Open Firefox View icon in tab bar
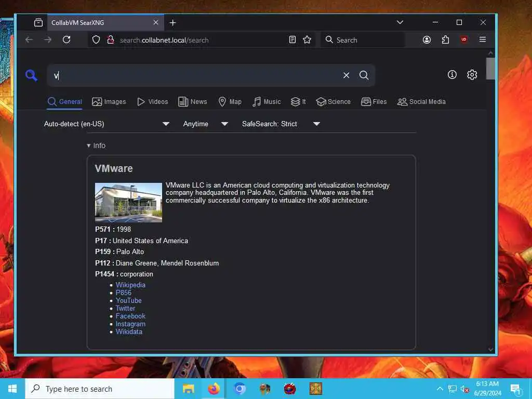532x399 pixels. click(x=38, y=23)
